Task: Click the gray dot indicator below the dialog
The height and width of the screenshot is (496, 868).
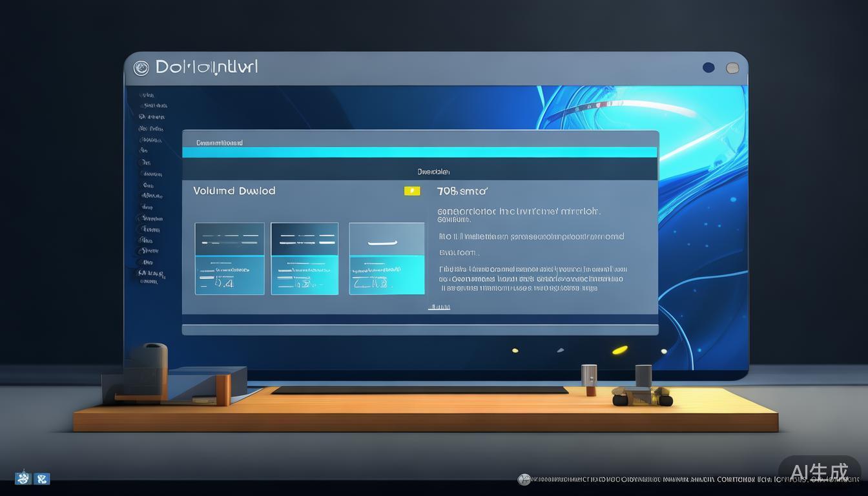Action: 560,351
